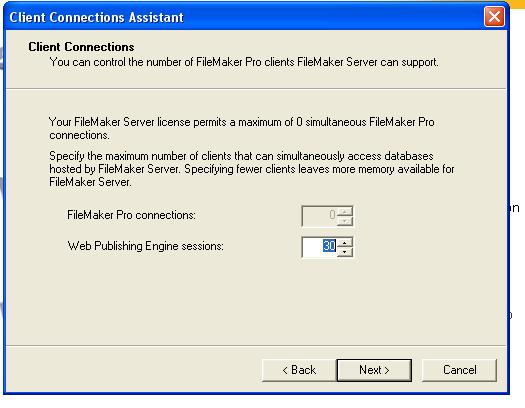Click the FileMaker Pro connections up arrow
525x408 pixels.
[x=345, y=211]
